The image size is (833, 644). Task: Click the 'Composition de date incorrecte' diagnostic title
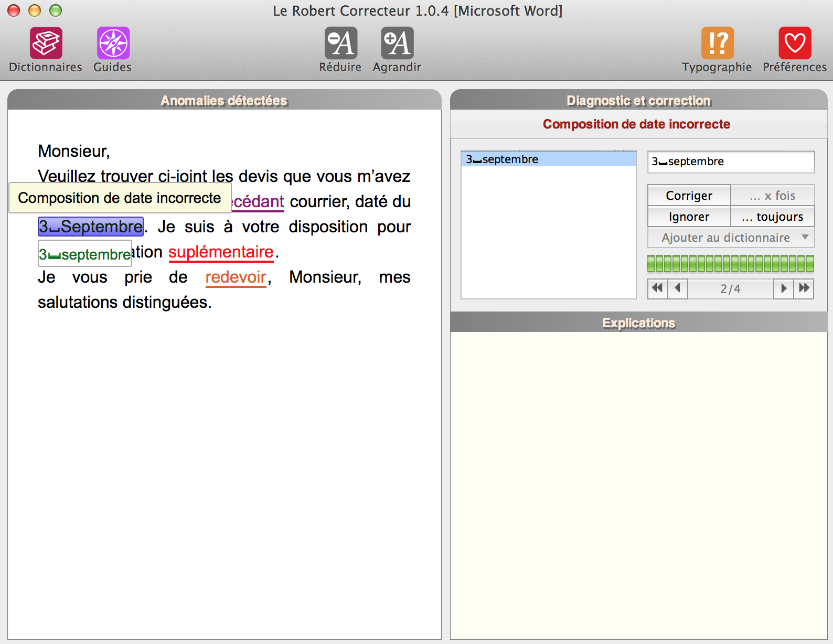coord(636,124)
